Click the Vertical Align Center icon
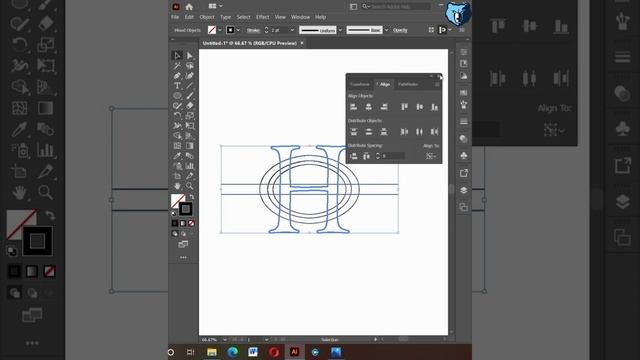Viewport: 640px width, 360px height. [x=419, y=107]
